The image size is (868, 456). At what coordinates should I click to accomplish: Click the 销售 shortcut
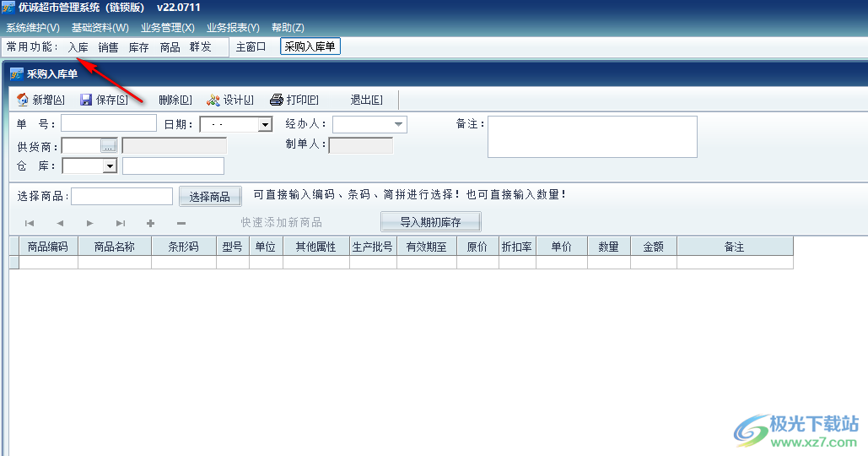(109, 47)
